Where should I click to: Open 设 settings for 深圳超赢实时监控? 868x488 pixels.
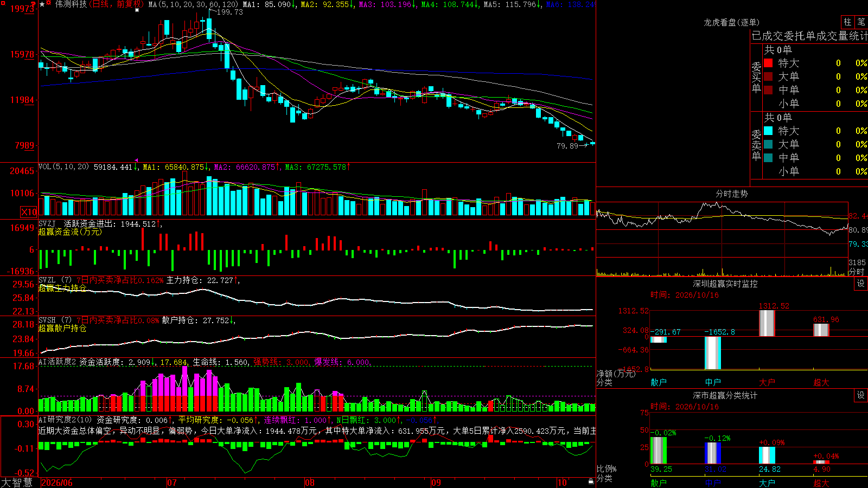coord(861,284)
